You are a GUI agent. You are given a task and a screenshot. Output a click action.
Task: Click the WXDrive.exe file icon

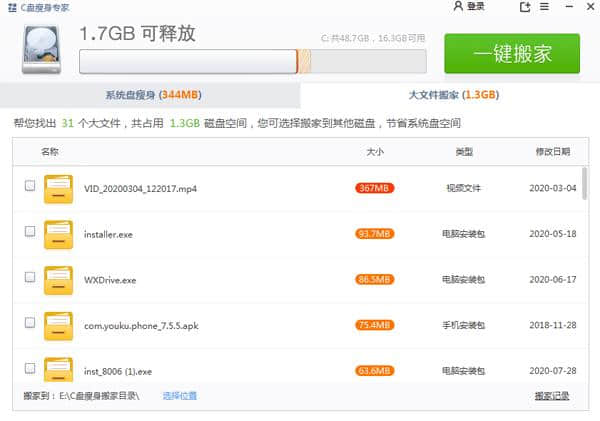tap(58, 279)
